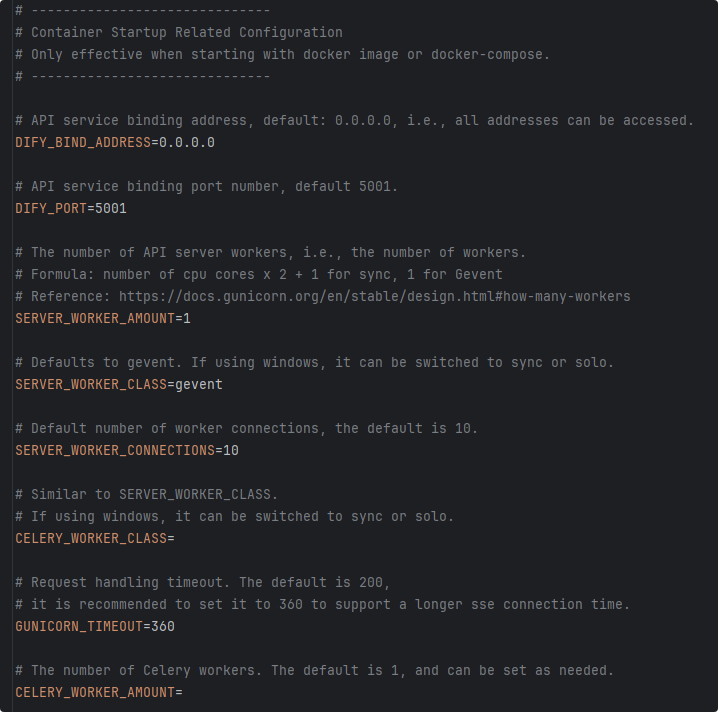Click the gevent value
Screen dimensions: 718x712
pyautogui.click(x=199, y=385)
